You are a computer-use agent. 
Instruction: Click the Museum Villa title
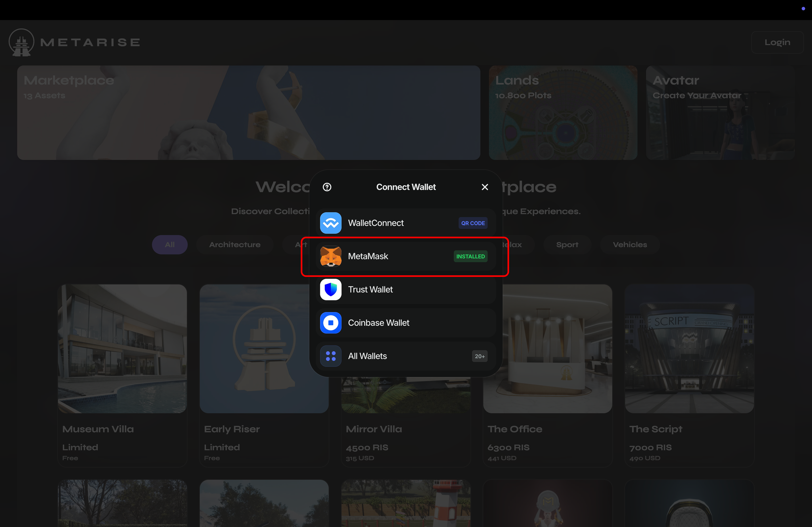[x=98, y=429]
